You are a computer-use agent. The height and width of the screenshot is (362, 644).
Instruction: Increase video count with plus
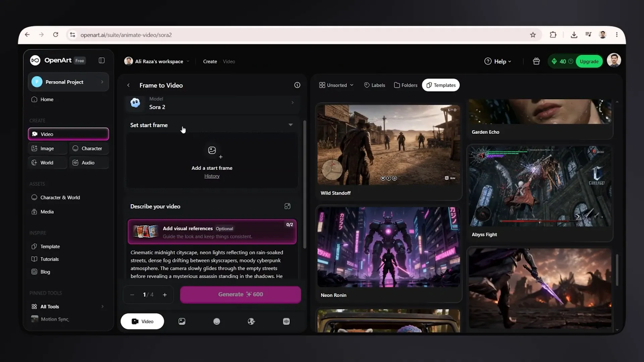pos(165,295)
